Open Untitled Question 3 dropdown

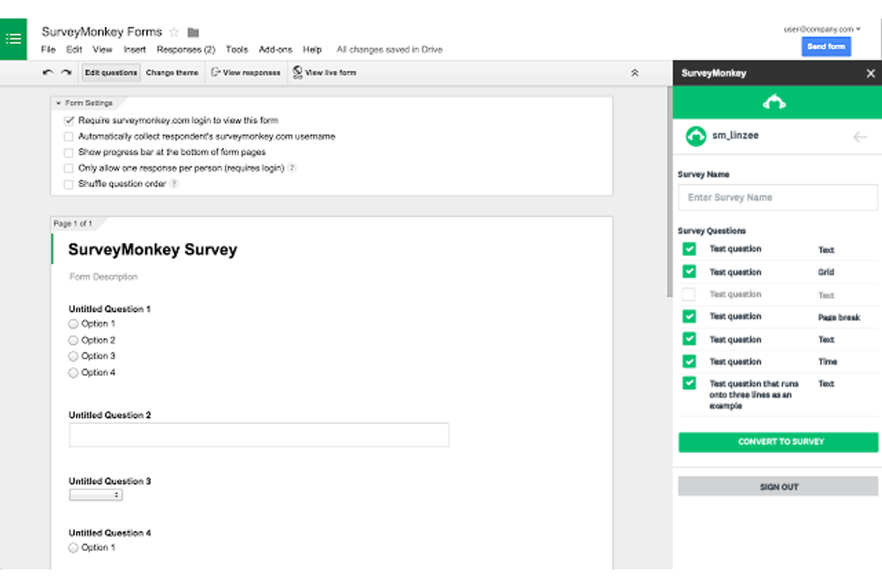pyautogui.click(x=95, y=494)
